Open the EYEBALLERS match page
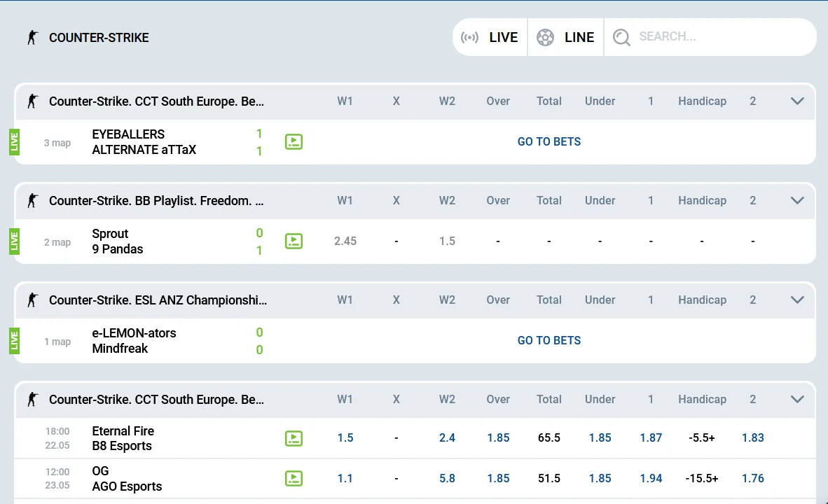This screenshot has height=504, width=828. (144, 142)
